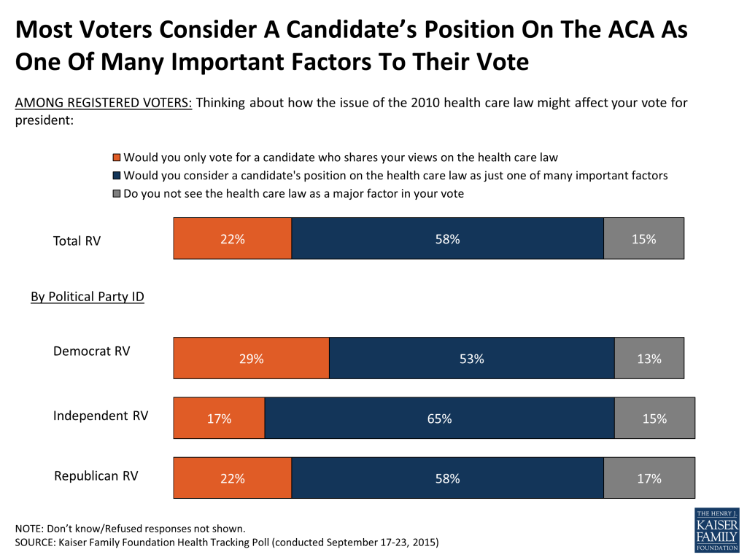Select the Independent RV 65% segment
Viewport: 747px width, 560px height.
point(440,418)
